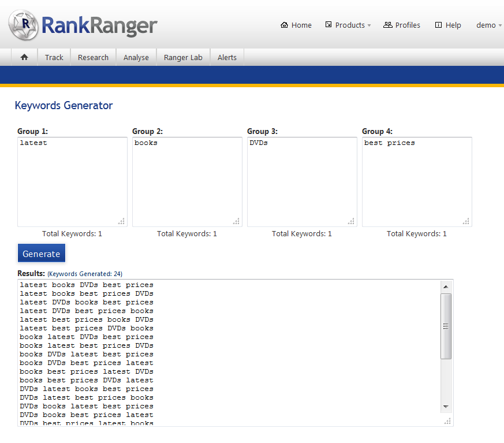The image size is (504, 443).
Task: Select the Analyse menu tab
Action: coord(136,57)
